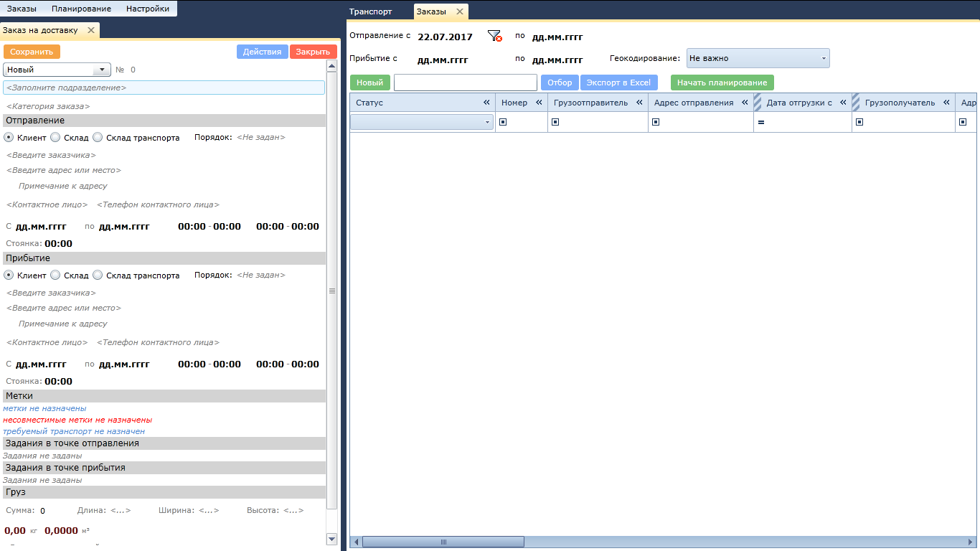The image size is (980, 551).
Task: Select Склад radio in Отправление section
Action: tap(55, 137)
